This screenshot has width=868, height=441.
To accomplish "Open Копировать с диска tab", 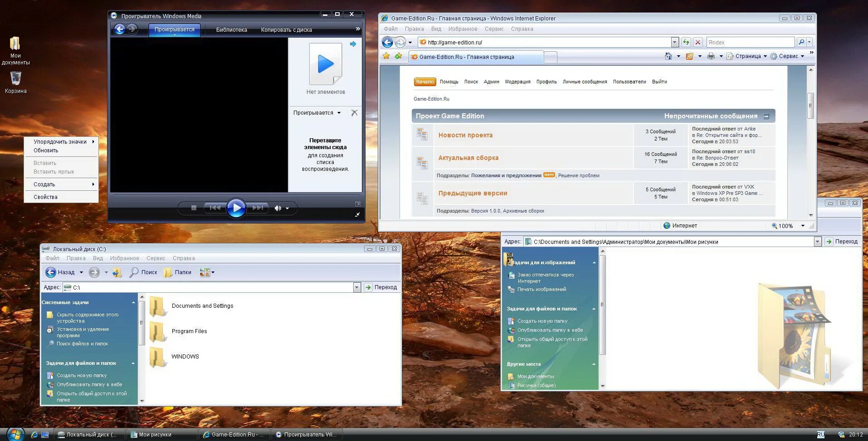I will 286,30.
